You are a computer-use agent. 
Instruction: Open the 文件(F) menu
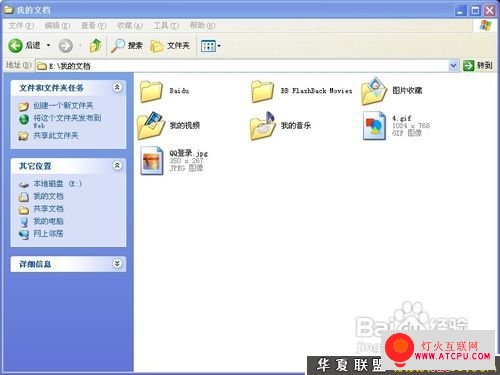click(x=21, y=26)
